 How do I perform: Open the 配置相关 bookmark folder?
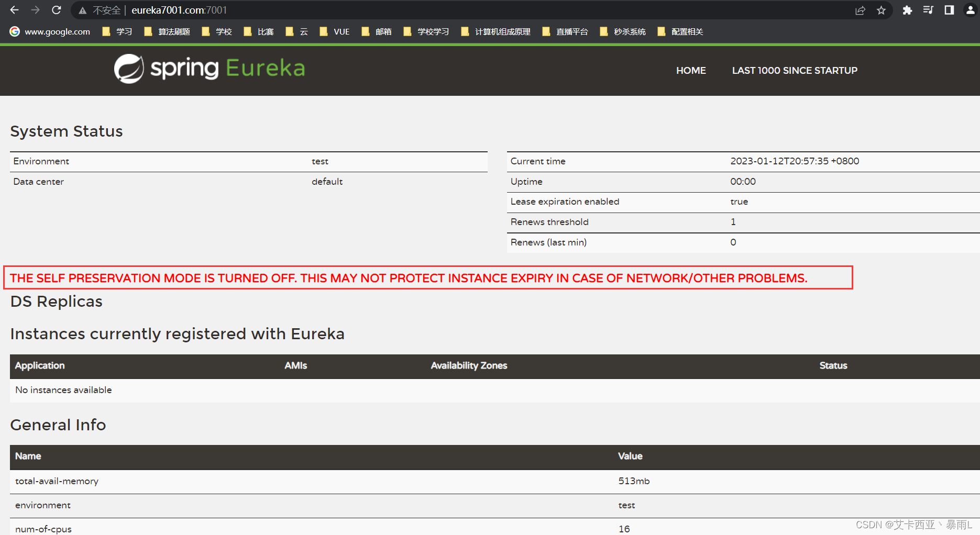(x=680, y=31)
